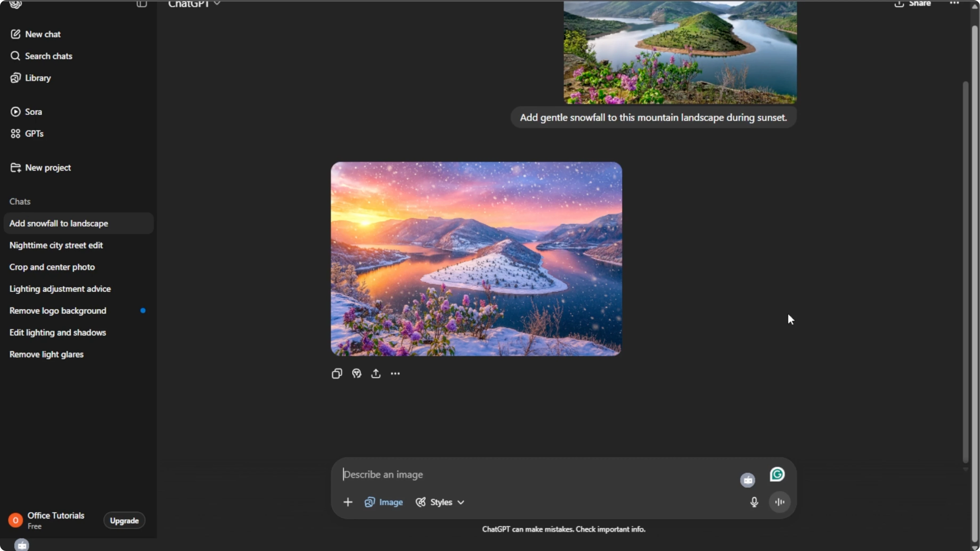Open GPTs from the sidebar
This screenshot has width=980, height=551.
pyautogui.click(x=27, y=133)
